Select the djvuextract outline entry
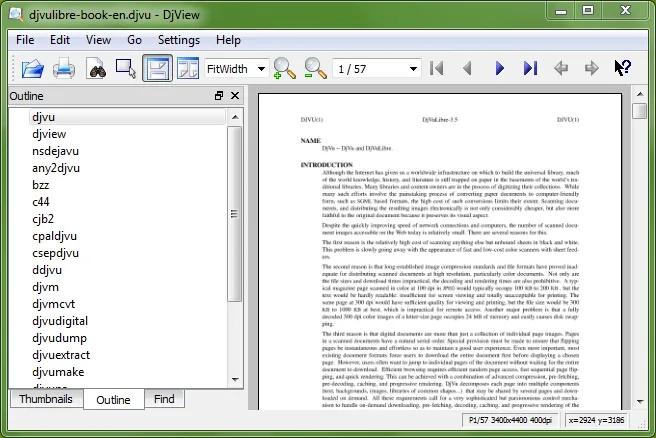This screenshot has height=438, width=656. pyautogui.click(x=61, y=355)
